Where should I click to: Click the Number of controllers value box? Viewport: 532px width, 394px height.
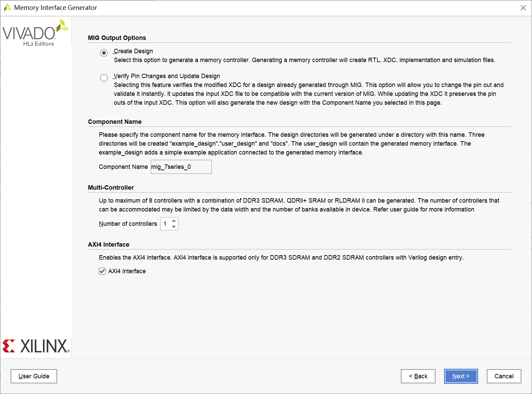(x=166, y=224)
